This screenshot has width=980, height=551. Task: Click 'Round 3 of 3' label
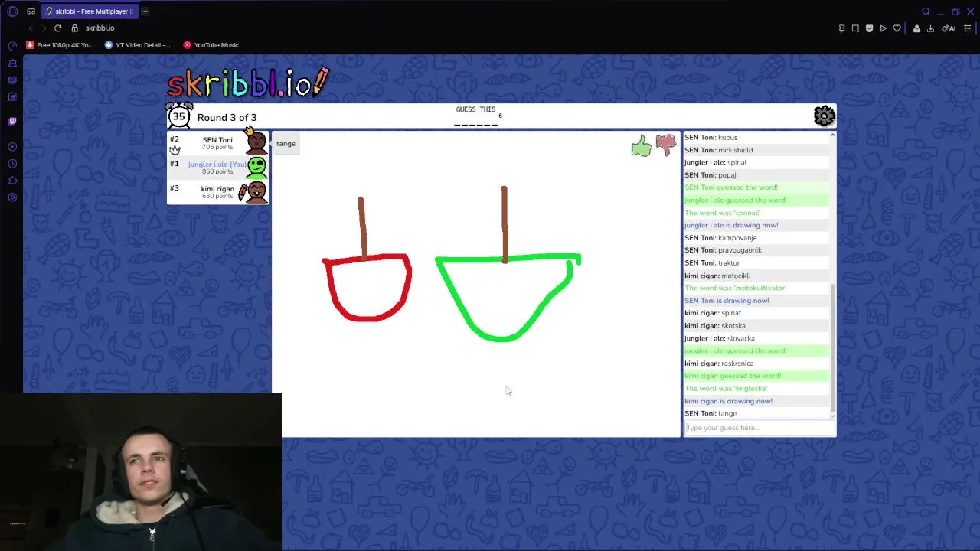pyautogui.click(x=227, y=117)
